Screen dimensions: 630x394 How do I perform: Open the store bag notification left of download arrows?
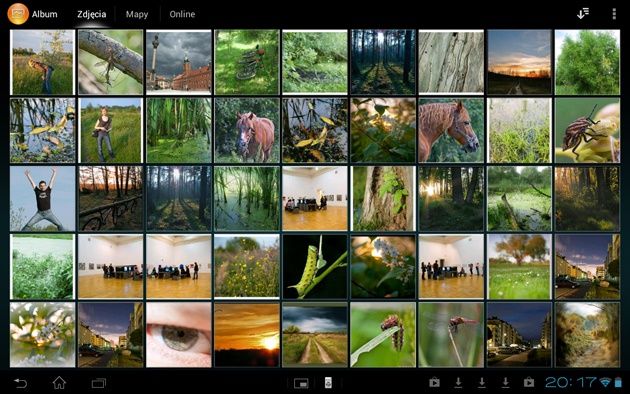(434, 382)
